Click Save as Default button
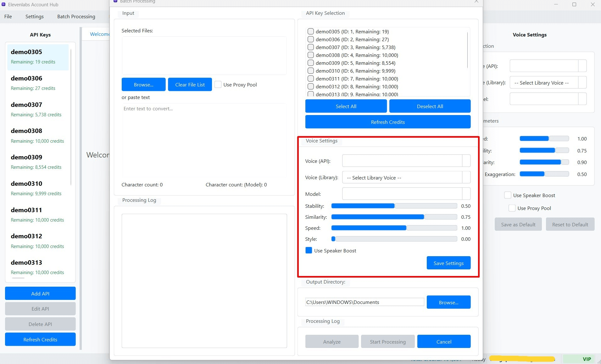 [518, 224]
